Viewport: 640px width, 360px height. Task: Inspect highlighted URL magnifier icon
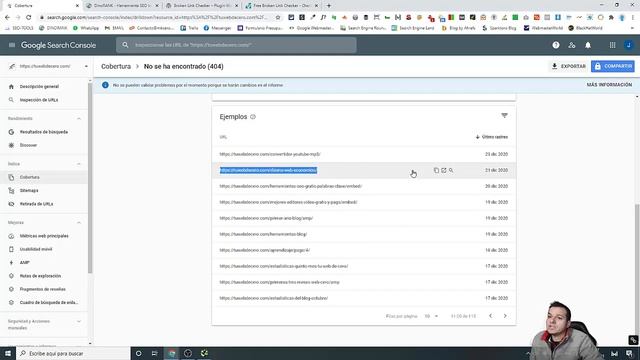coord(451,170)
